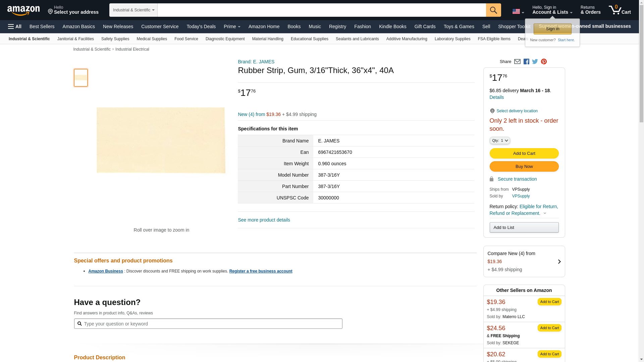Share product via email icon
644x362 pixels.
pos(517,62)
